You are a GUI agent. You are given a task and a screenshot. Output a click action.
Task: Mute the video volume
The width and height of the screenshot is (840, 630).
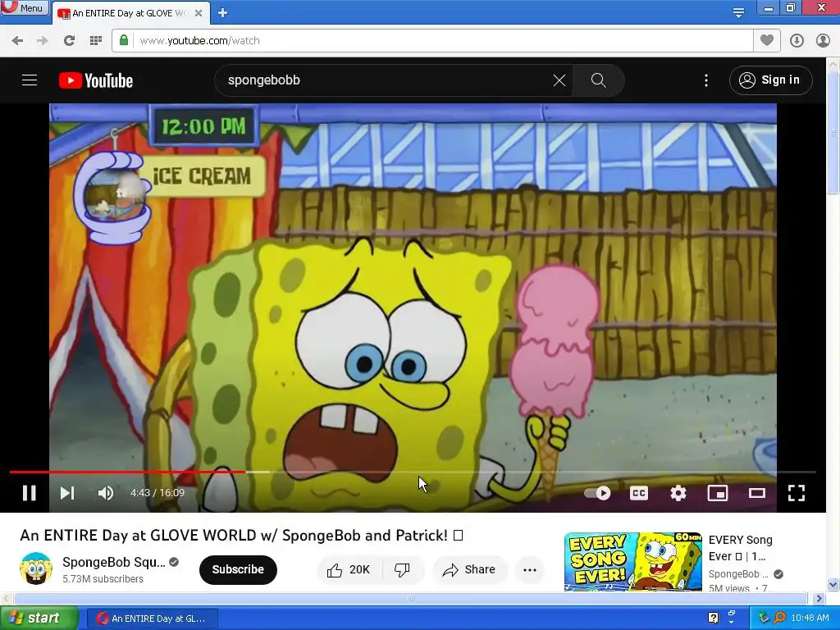pos(106,493)
